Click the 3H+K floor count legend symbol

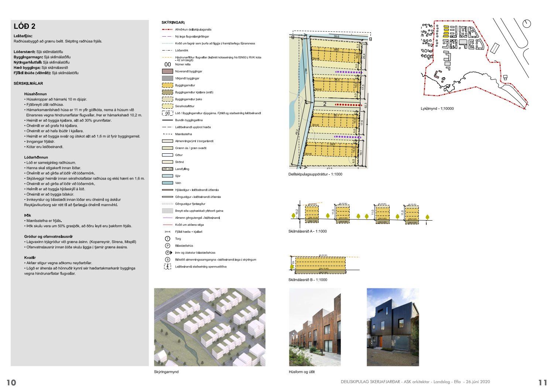pyautogui.click(x=167, y=232)
